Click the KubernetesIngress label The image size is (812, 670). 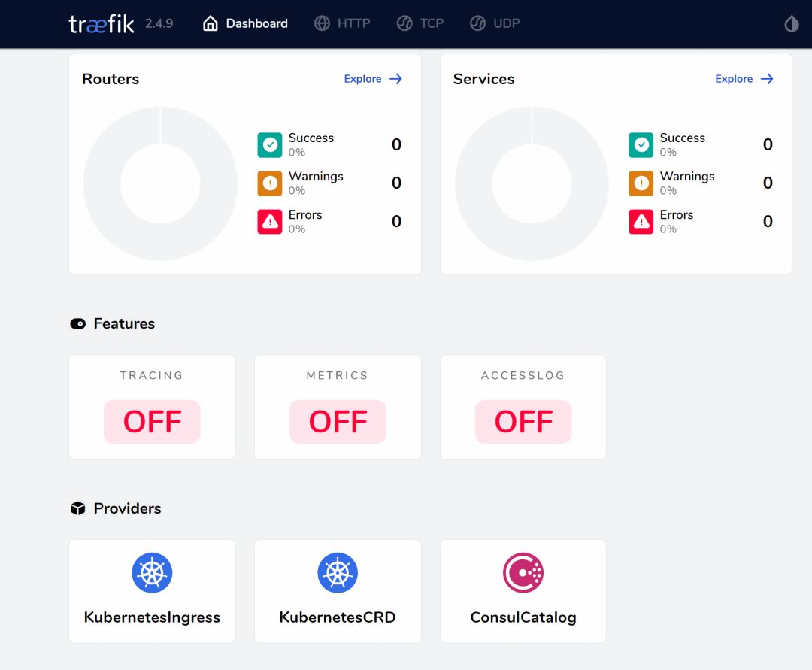click(x=152, y=617)
